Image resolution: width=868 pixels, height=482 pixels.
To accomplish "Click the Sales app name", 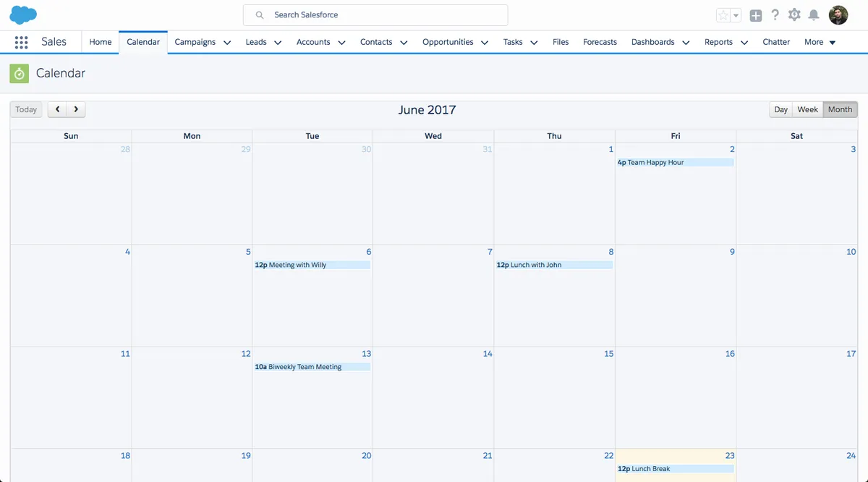I will click(54, 42).
